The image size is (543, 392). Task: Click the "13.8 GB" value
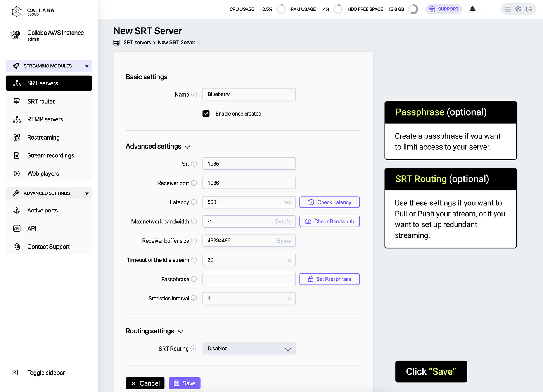396,9
